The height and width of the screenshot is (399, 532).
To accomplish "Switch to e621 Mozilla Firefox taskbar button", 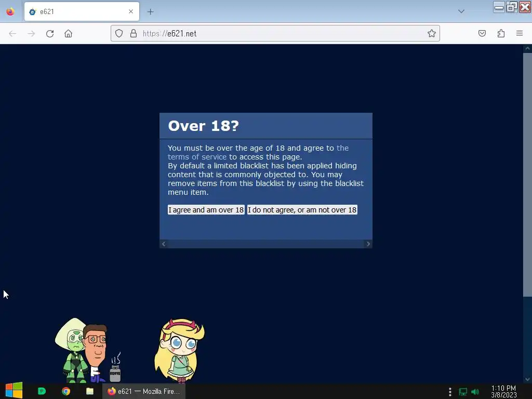I will (x=144, y=391).
